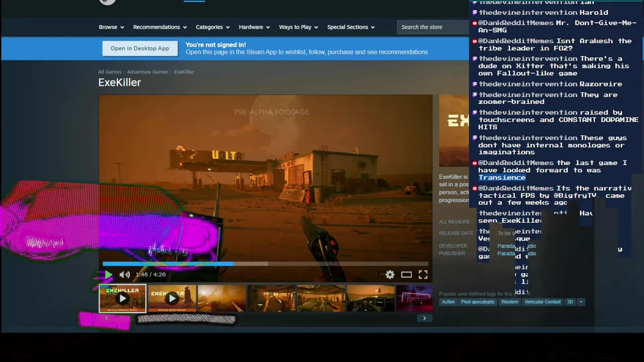The width and height of the screenshot is (644, 362).
Task: Play the ExeKiller trailer video
Action: 108,275
